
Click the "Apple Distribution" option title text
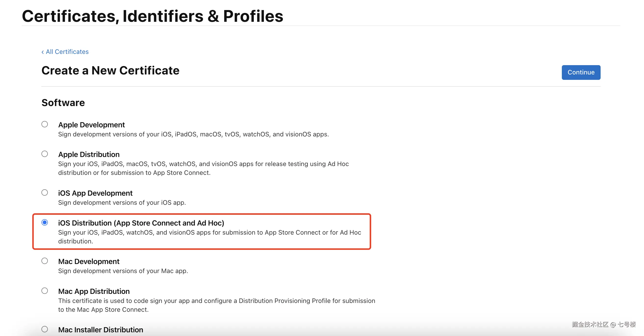[89, 155]
